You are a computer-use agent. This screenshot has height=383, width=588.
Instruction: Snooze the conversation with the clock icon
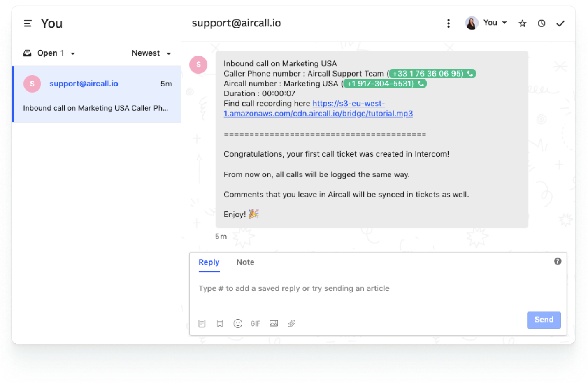pyautogui.click(x=542, y=23)
